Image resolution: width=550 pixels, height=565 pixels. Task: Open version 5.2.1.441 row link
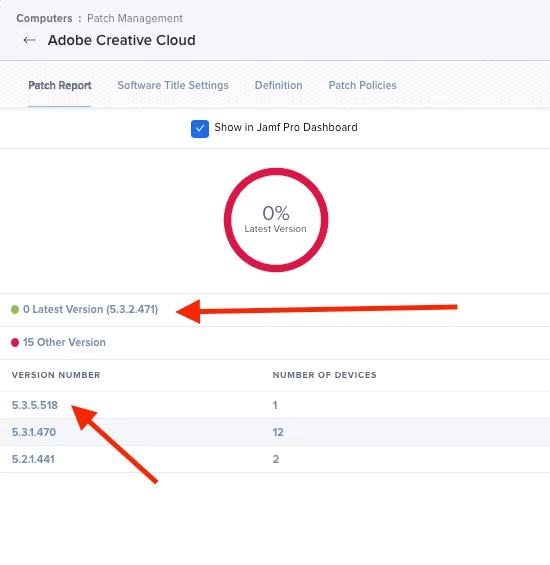pyautogui.click(x=33, y=459)
